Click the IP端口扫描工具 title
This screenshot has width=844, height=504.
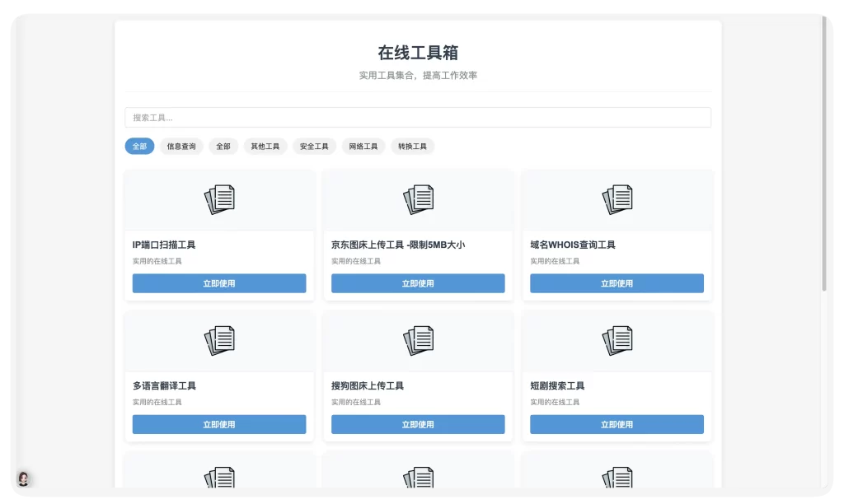click(164, 245)
